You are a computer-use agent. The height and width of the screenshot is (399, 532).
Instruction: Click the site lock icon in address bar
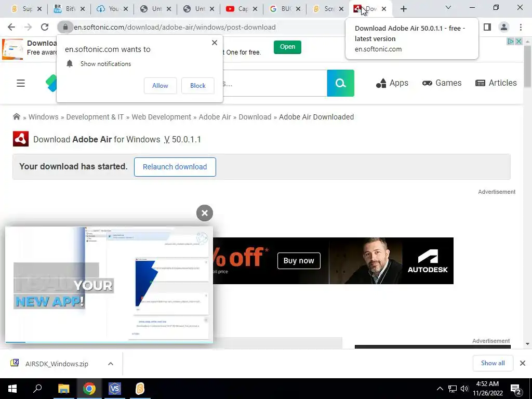point(65,27)
